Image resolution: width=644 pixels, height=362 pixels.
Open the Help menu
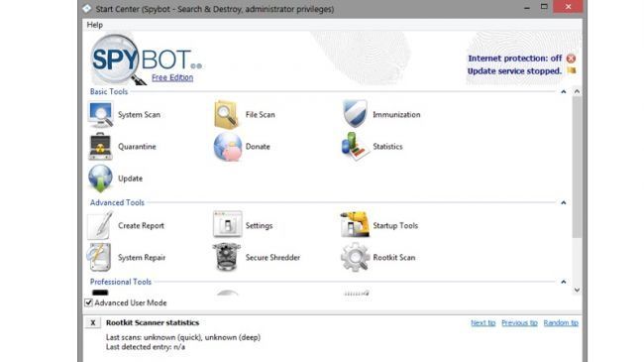pyautogui.click(x=94, y=25)
